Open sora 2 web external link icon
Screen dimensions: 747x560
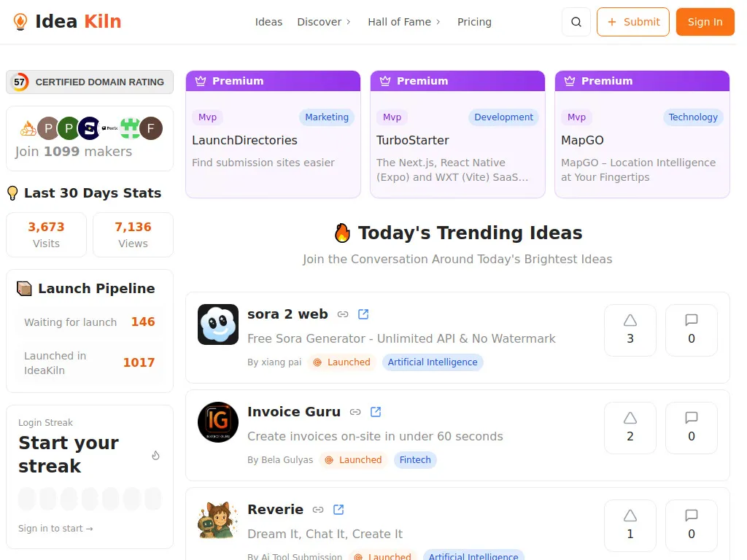[x=363, y=314]
